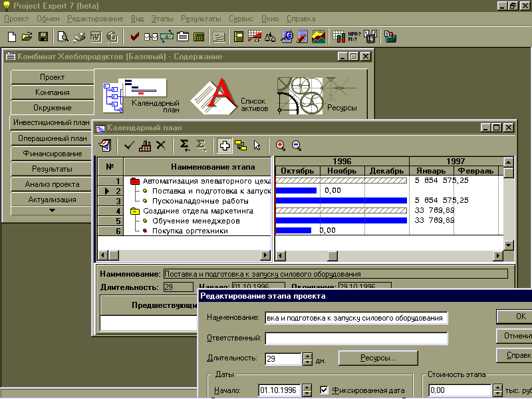Collapse the Автоматизация элеваторного цеха folder
Image resolution: width=532 pixels, height=399 pixels.
135,181
